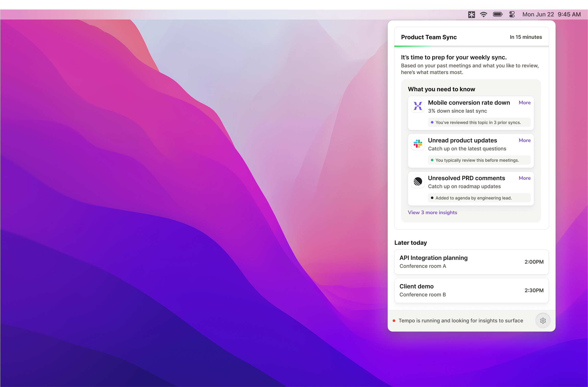This screenshot has height=387, width=588.
Task: Click the Product Team Sync header
Action: 429,37
